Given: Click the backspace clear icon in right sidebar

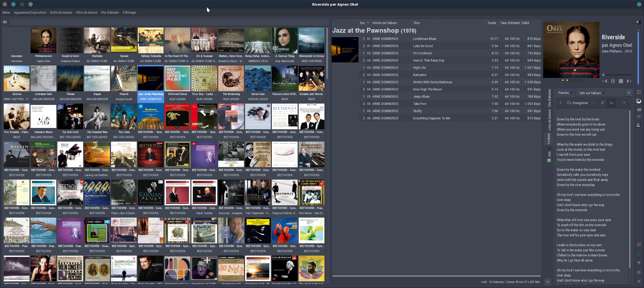Looking at the screenshot, I should 639,110.
